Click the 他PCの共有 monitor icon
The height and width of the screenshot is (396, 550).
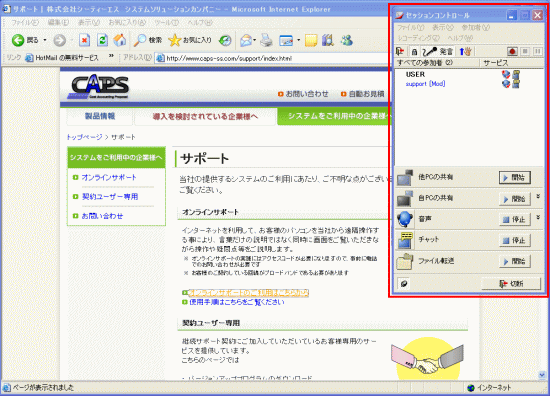(x=405, y=177)
